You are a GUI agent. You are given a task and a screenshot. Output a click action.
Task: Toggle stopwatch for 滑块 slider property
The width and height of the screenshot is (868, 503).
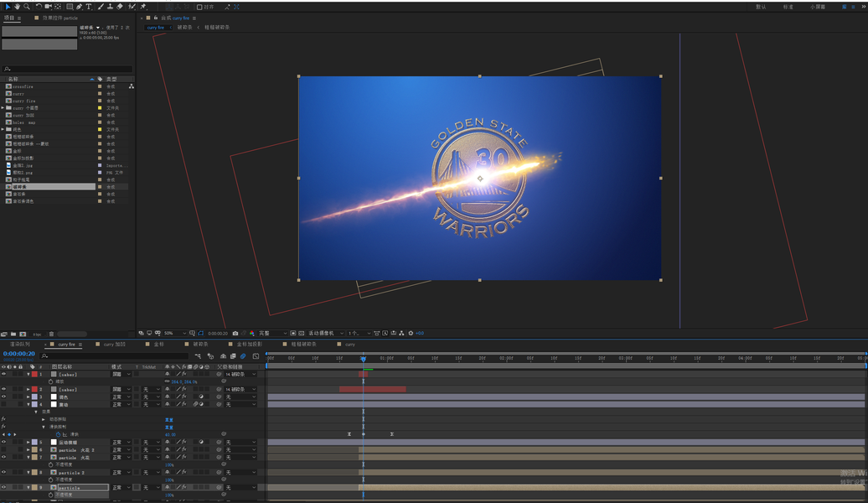coord(58,434)
